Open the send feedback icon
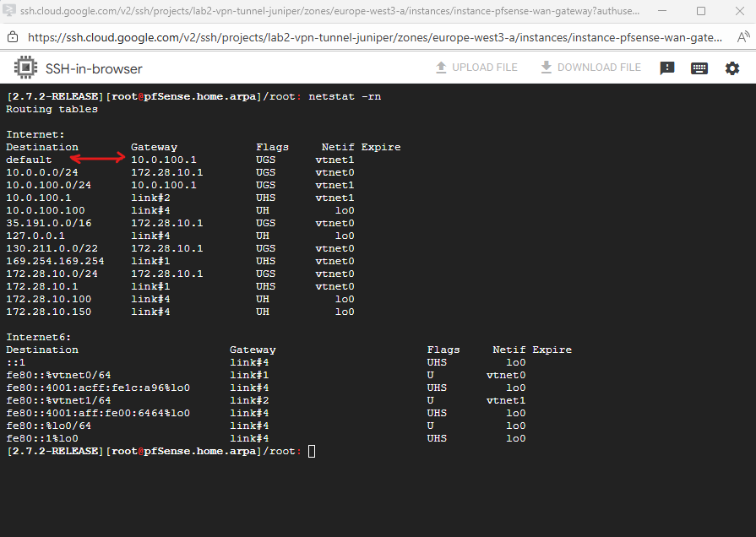The image size is (756, 537). pos(667,68)
